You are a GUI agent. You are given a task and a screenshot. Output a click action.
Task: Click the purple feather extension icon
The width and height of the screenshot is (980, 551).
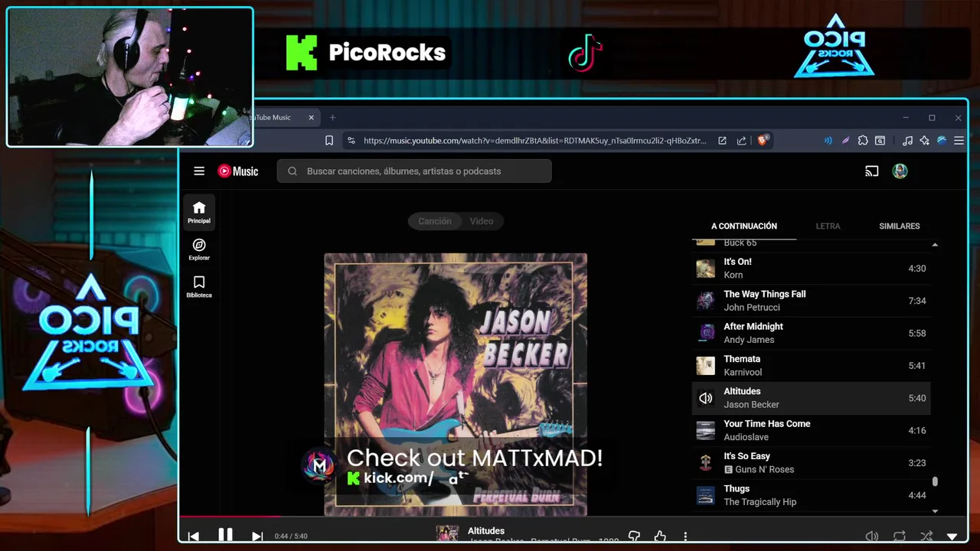pyautogui.click(x=845, y=141)
